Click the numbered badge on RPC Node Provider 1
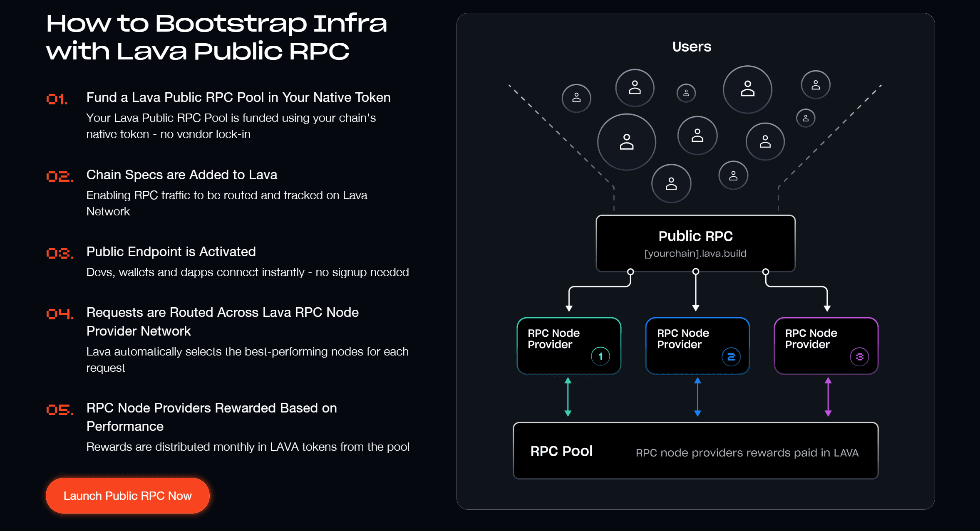Image resolution: width=980 pixels, height=531 pixels. [x=600, y=356]
